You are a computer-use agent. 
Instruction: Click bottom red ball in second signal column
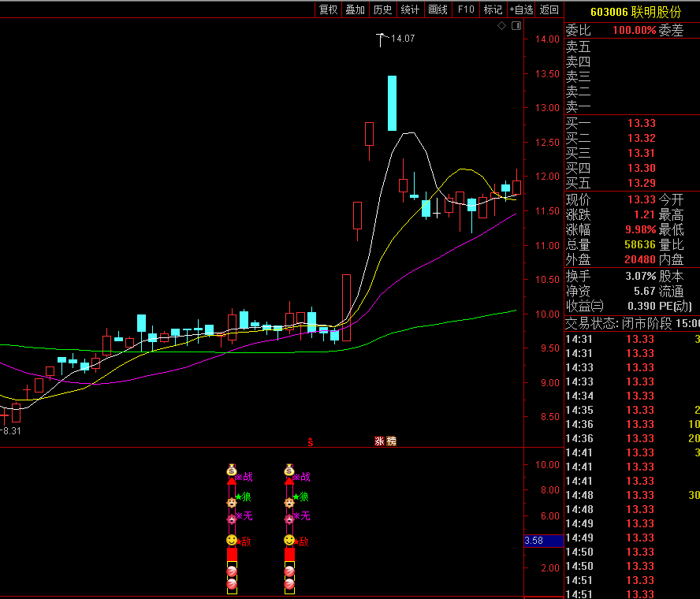point(289,584)
